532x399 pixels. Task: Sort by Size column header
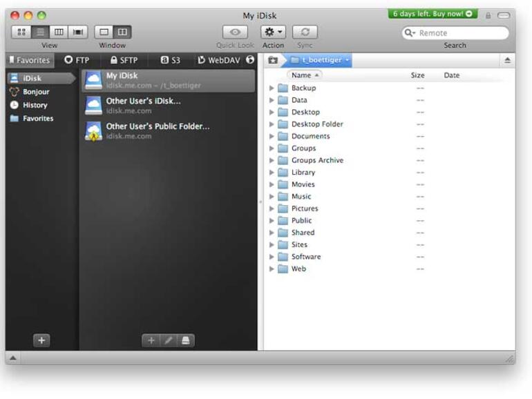point(418,75)
